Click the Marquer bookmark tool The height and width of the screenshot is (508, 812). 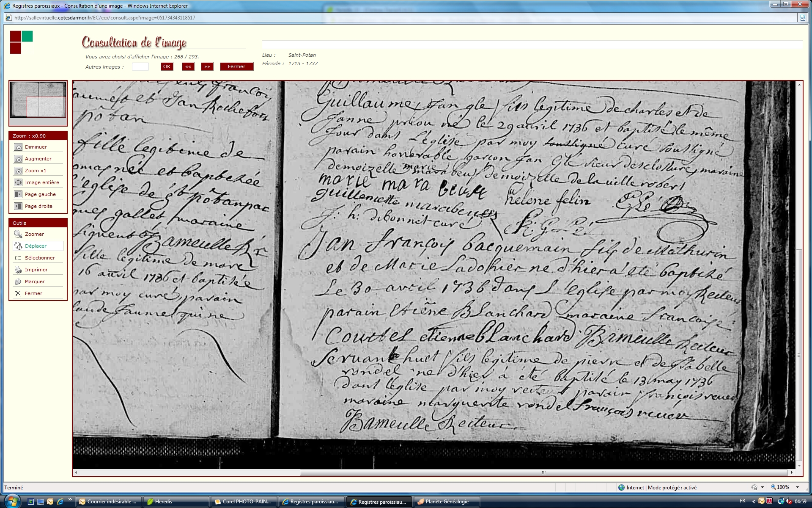pos(18,282)
